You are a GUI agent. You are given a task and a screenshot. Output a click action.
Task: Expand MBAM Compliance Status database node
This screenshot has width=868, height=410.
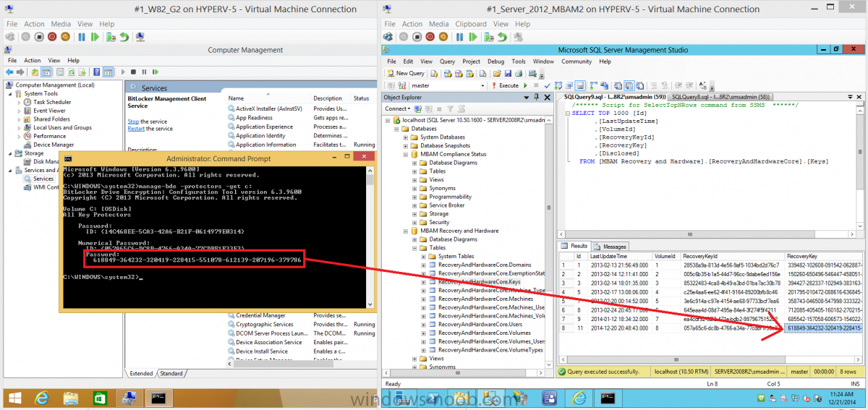pyautogui.click(x=407, y=154)
